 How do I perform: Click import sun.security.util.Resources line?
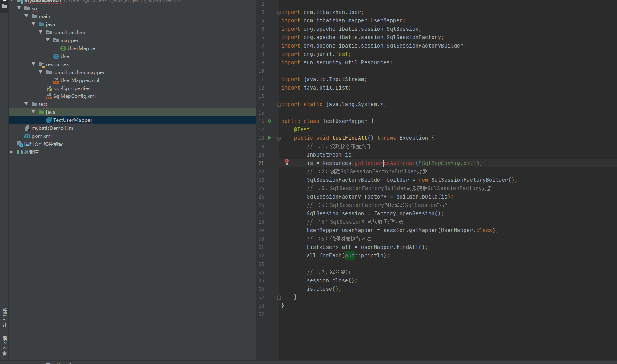(x=337, y=62)
